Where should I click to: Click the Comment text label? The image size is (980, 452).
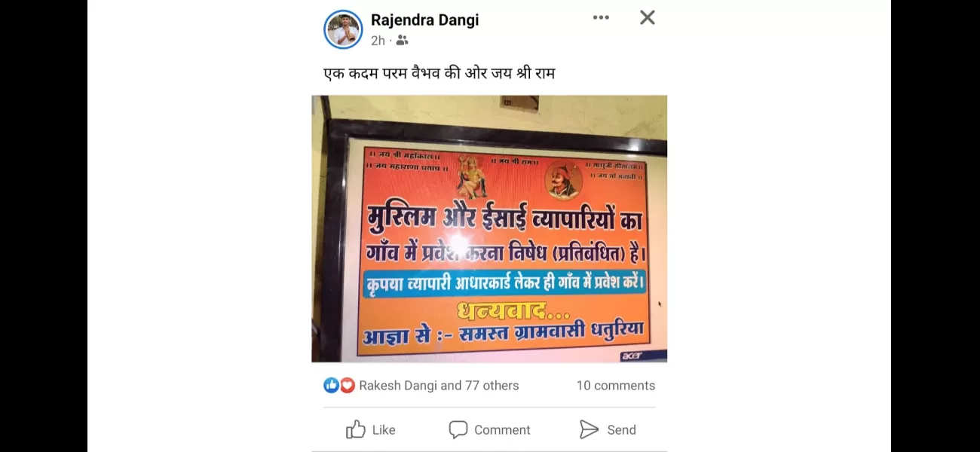coord(502,429)
